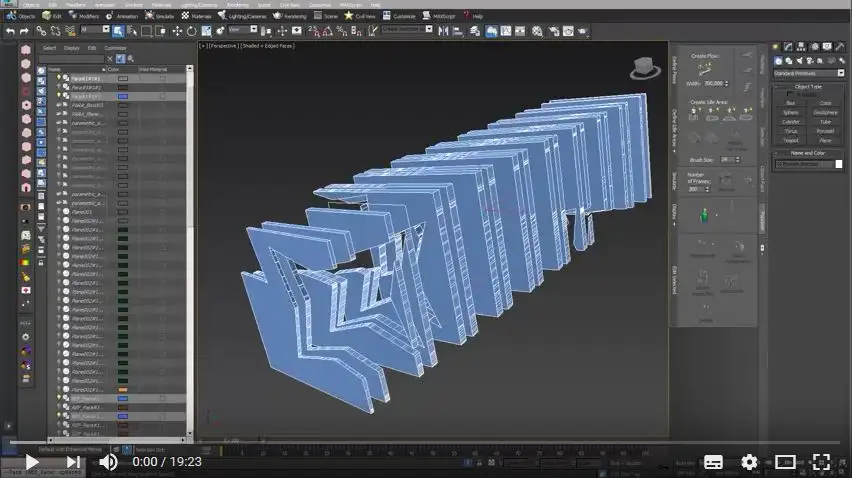Enable the AutoGrid checkbox

point(790,94)
